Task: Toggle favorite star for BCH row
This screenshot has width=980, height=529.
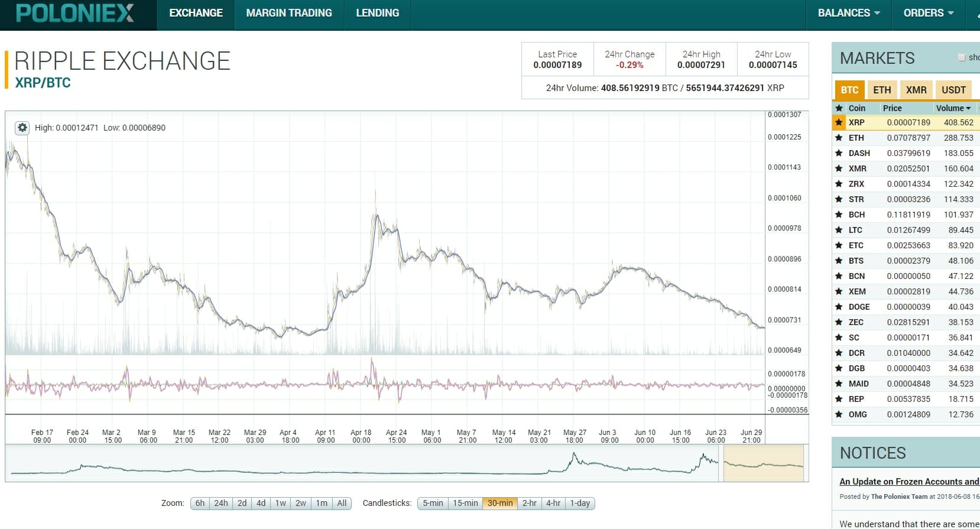Action: pyautogui.click(x=839, y=215)
